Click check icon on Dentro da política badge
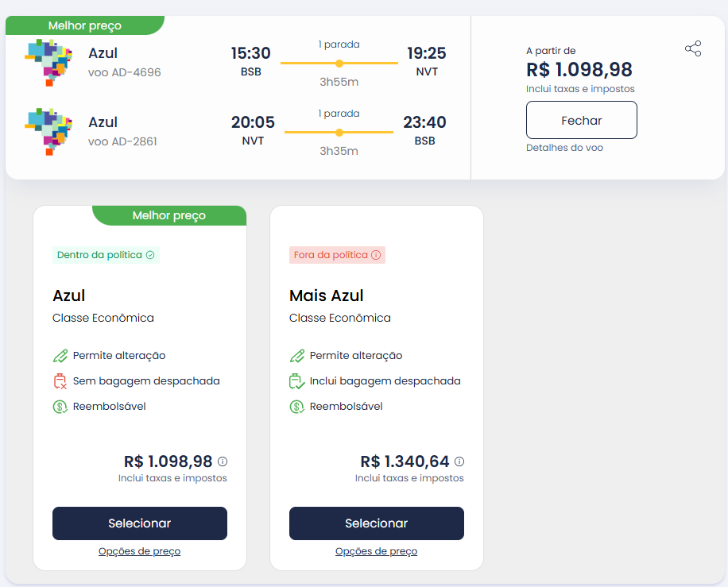This screenshot has width=728, height=587. [150, 255]
